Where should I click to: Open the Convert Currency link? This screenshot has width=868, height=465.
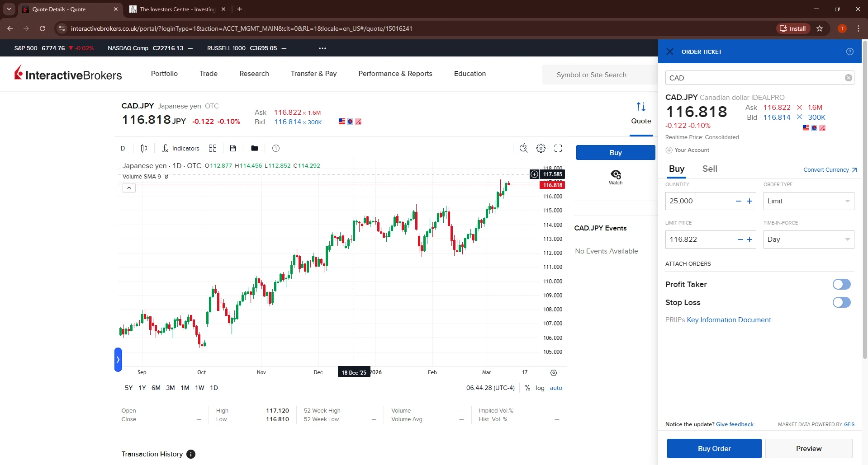tap(830, 170)
